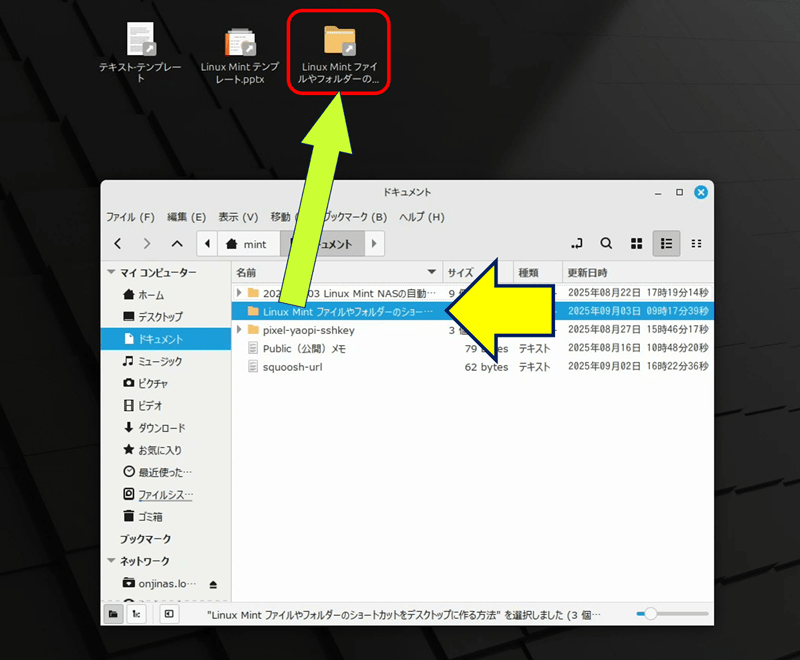This screenshot has width=800, height=660.
Task: Toggle location entry path icon
Action: tap(577, 244)
